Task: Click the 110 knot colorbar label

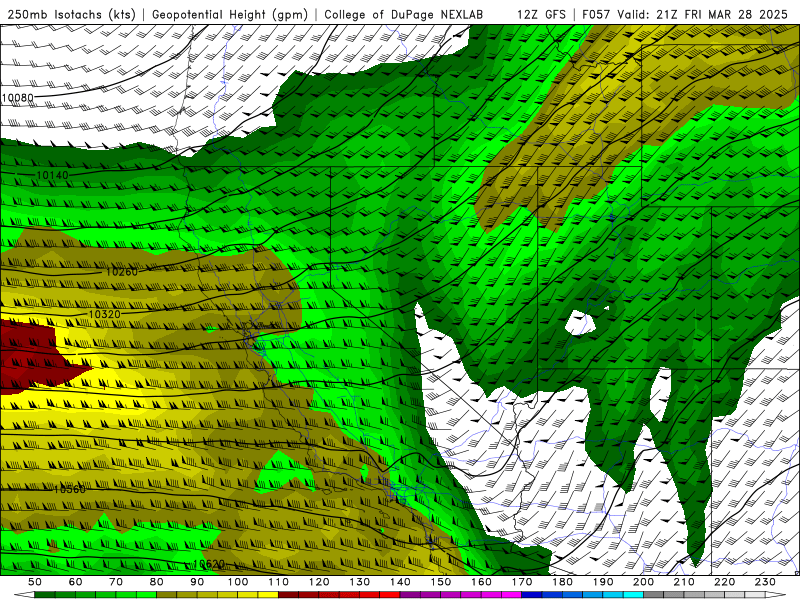Action: click(278, 582)
